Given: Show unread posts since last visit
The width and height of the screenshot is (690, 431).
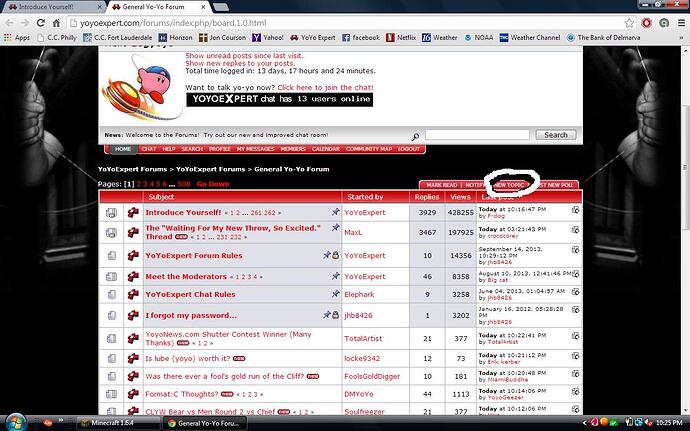Looking at the screenshot, I should point(244,55).
